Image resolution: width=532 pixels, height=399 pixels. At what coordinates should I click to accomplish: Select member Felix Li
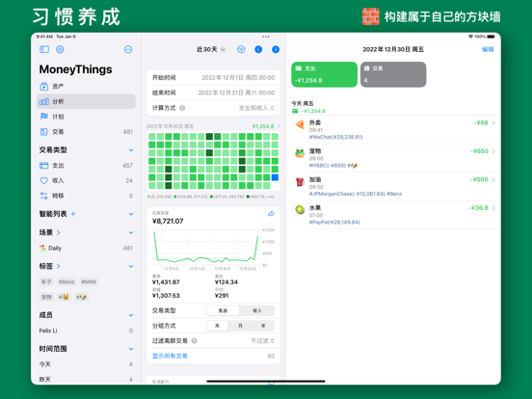pos(86,331)
